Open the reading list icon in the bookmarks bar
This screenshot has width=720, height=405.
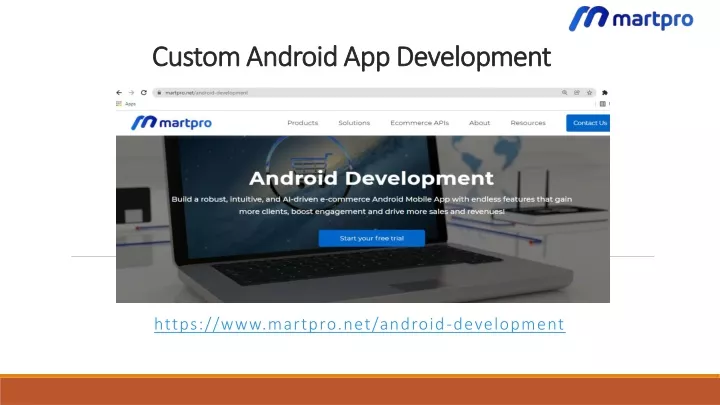(x=602, y=104)
